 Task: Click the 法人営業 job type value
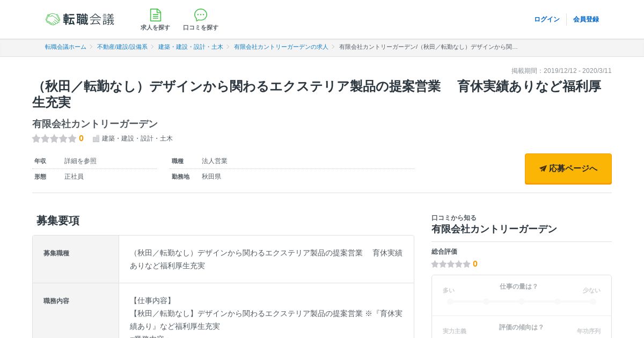(215, 161)
